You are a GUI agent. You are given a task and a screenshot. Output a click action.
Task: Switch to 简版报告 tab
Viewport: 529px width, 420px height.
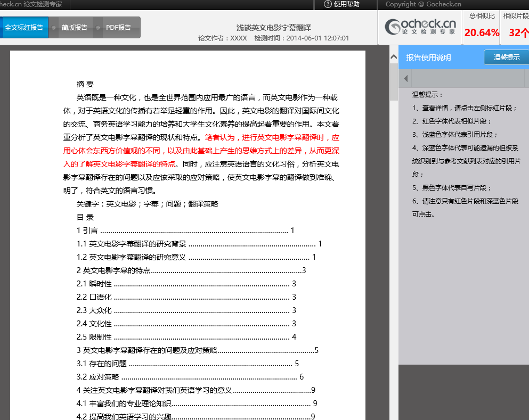[74, 27]
